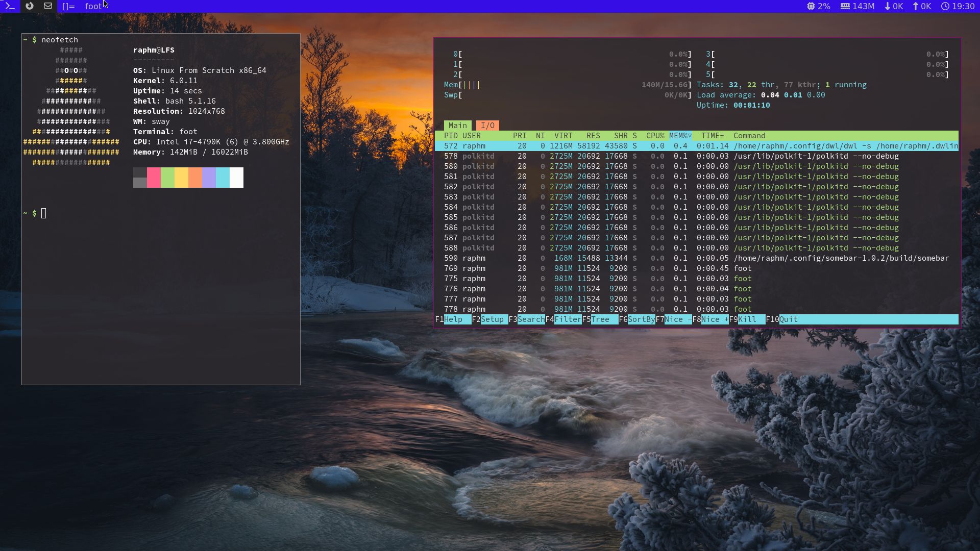The height and width of the screenshot is (551, 980).
Task: Sort htop by Command column header
Action: coord(749,136)
